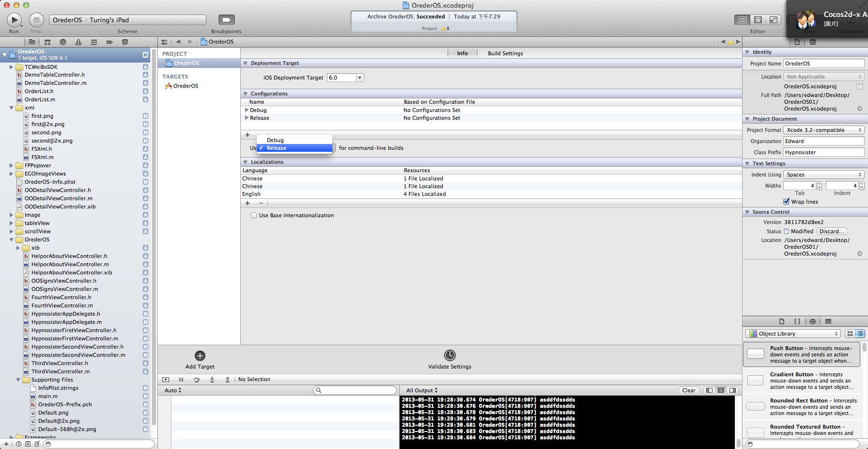Open the Symbol navigator icon
The image size is (868, 449).
47,42
